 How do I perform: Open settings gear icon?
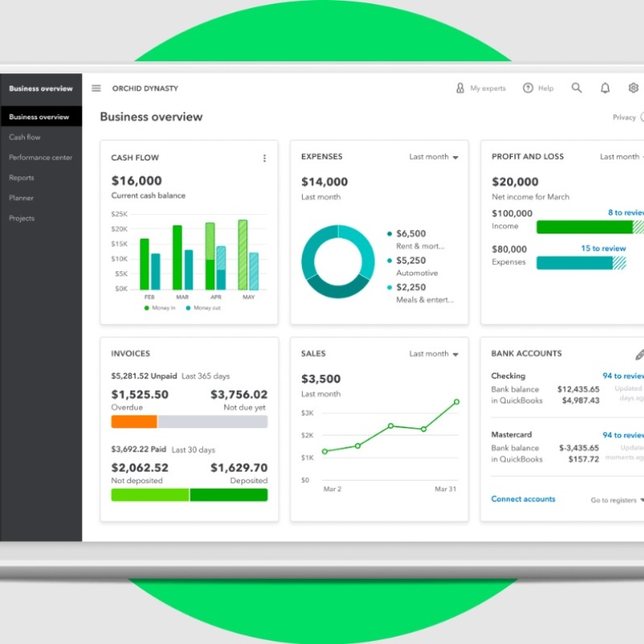(x=634, y=89)
